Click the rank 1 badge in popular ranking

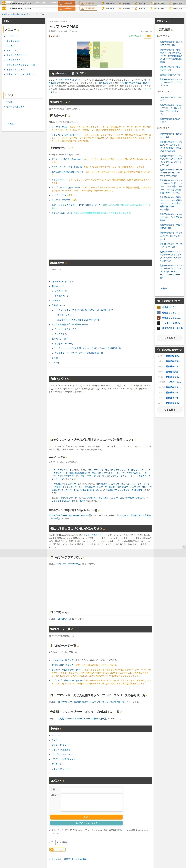tap(159, 307)
